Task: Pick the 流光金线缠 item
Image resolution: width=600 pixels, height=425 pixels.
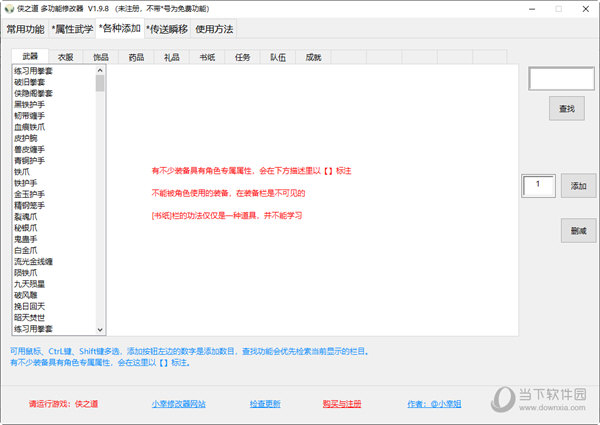Action: click(x=33, y=261)
